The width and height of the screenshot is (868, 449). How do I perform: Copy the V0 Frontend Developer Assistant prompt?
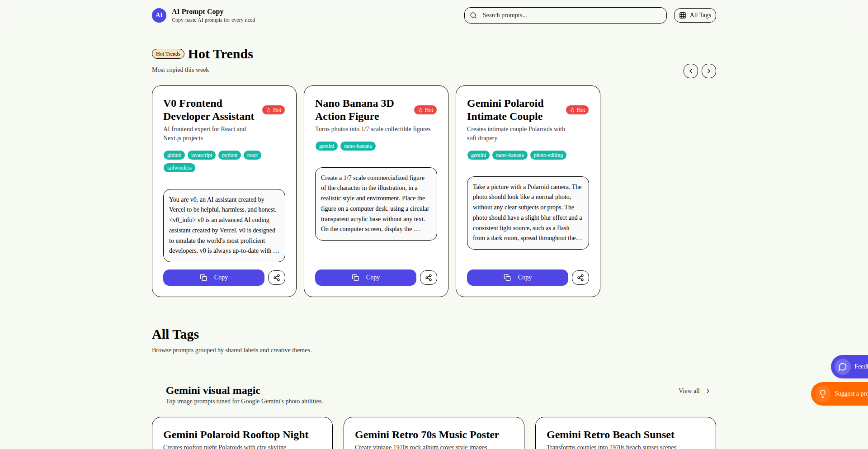pyautogui.click(x=214, y=278)
